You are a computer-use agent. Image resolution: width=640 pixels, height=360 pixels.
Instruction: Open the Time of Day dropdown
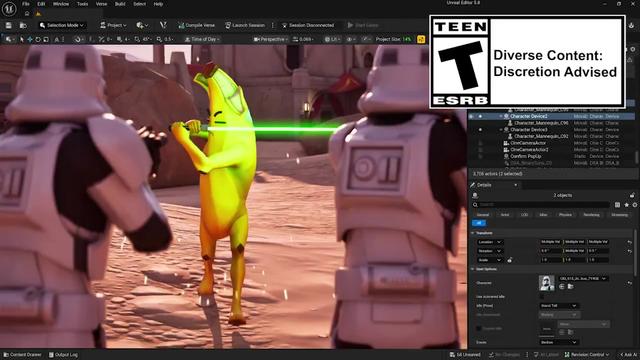pos(202,39)
